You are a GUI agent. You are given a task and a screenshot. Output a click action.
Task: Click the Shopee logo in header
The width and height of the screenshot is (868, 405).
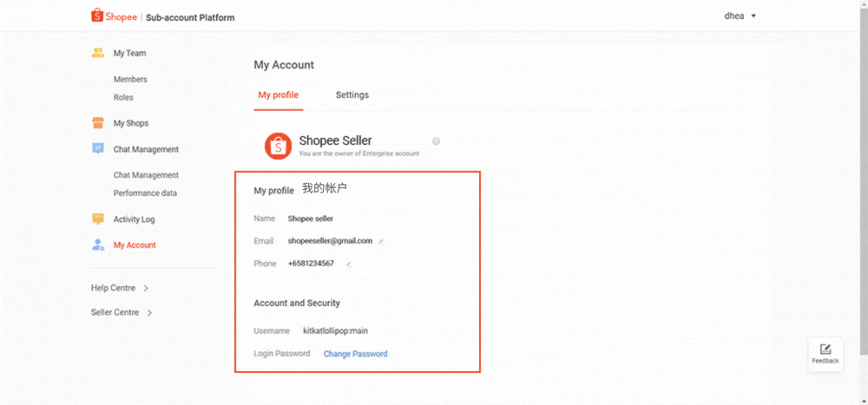click(x=114, y=16)
